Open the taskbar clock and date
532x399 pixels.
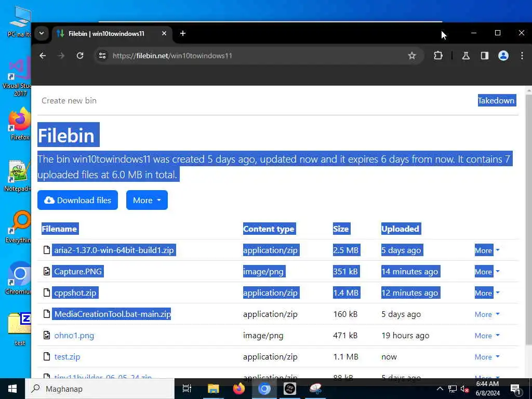point(487,389)
